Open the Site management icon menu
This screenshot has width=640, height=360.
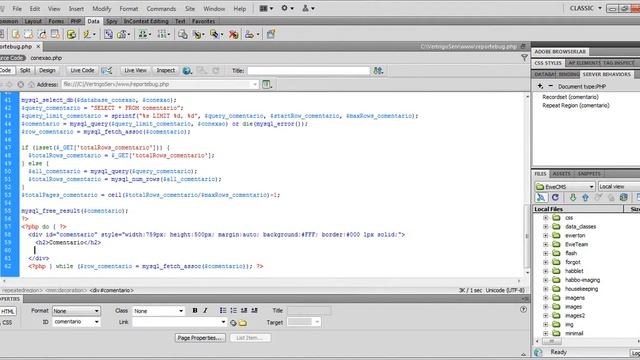309,8
